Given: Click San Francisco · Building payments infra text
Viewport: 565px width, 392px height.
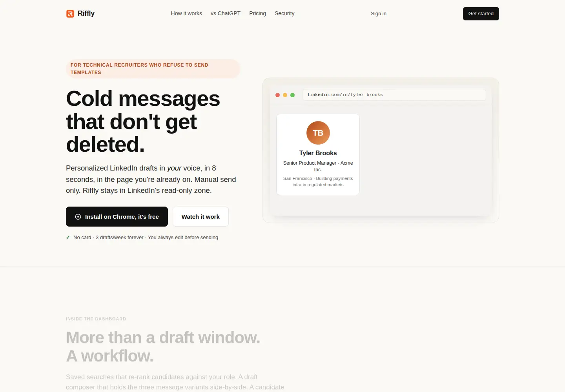Looking at the screenshot, I should tap(318, 181).
